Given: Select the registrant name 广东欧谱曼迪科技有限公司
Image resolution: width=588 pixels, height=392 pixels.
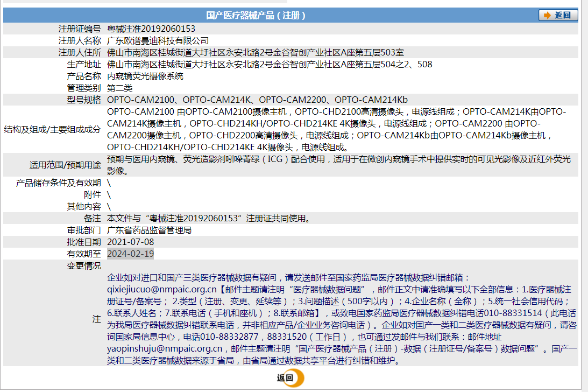Looking at the screenshot, I should pos(158,40).
